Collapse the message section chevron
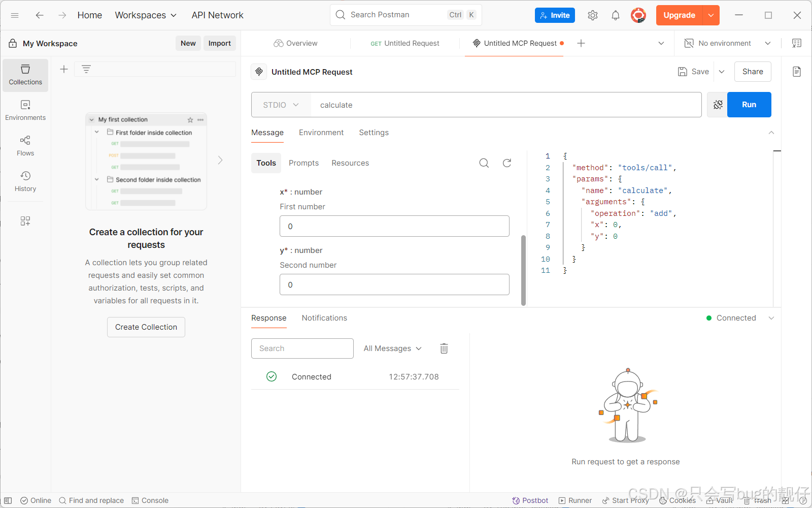812x508 pixels. tap(771, 133)
